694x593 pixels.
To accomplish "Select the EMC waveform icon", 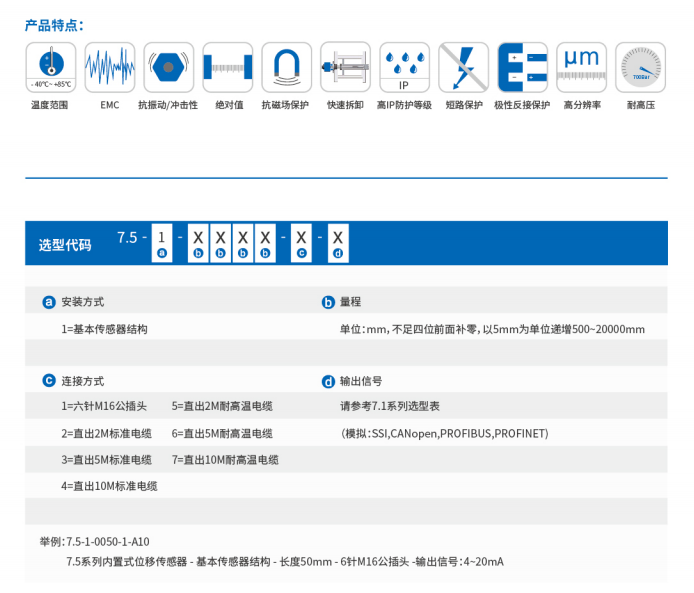I will pyautogui.click(x=109, y=68).
